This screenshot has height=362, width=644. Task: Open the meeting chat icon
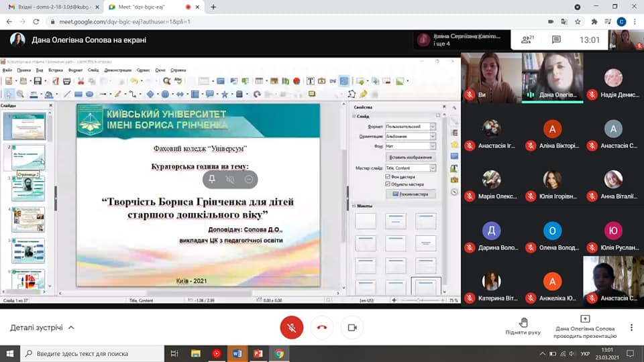556,40
